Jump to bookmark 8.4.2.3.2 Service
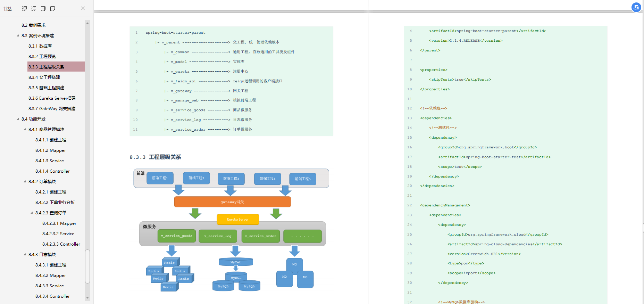This screenshot has width=644, height=304. tap(58, 233)
